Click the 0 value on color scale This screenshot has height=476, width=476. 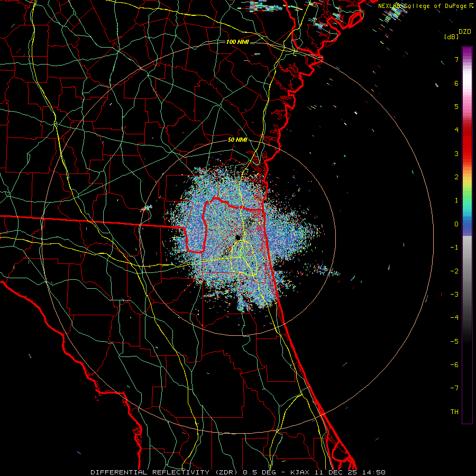(456, 224)
